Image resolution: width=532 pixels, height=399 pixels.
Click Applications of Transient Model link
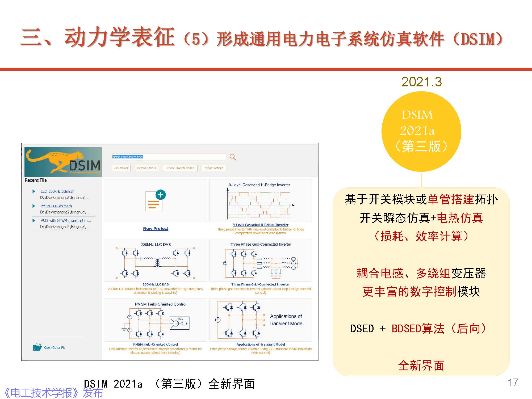pos(261,345)
